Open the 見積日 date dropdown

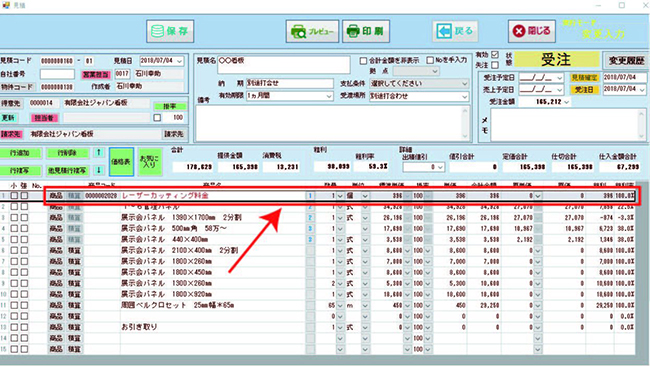click(179, 61)
